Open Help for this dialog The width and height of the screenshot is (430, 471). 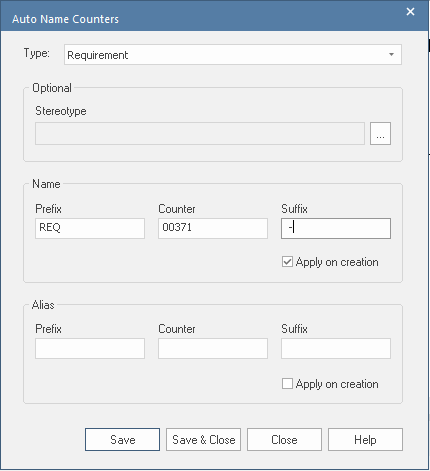tap(365, 440)
